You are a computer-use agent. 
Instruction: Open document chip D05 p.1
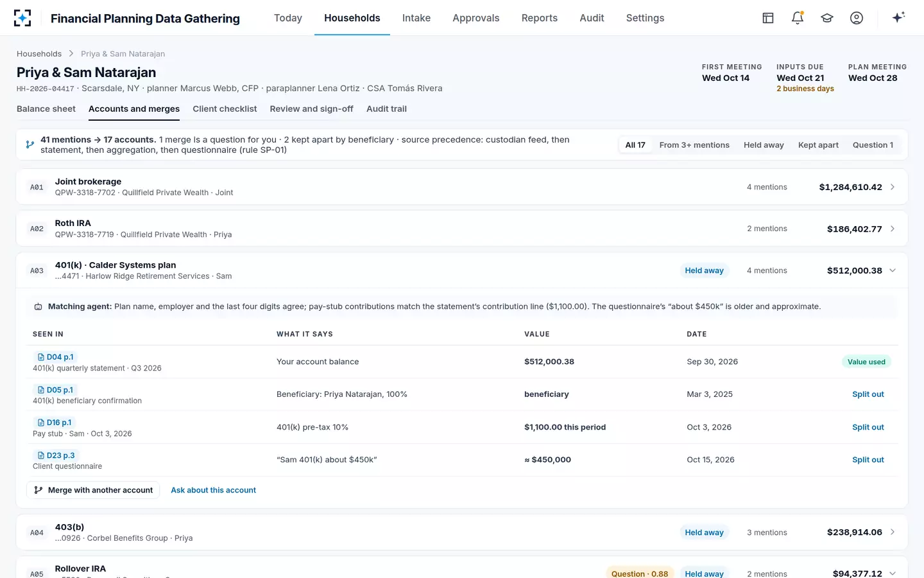tap(55, 390)
